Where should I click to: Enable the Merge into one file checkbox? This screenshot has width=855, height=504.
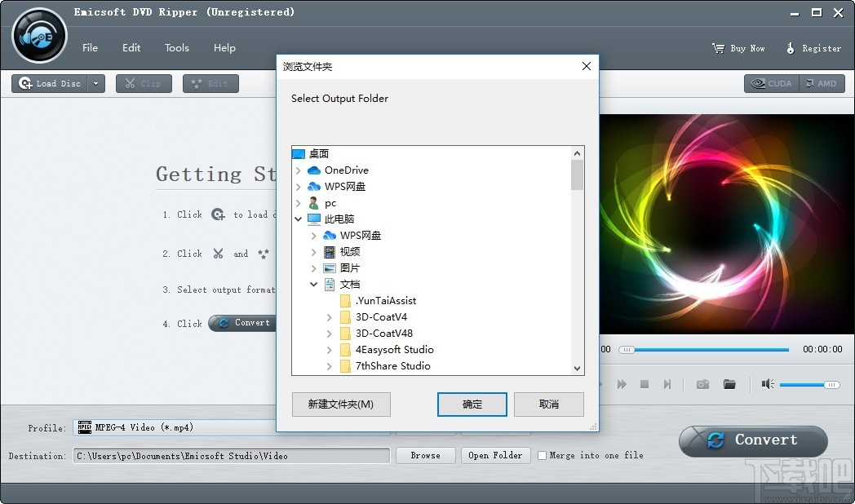point(543,456)
